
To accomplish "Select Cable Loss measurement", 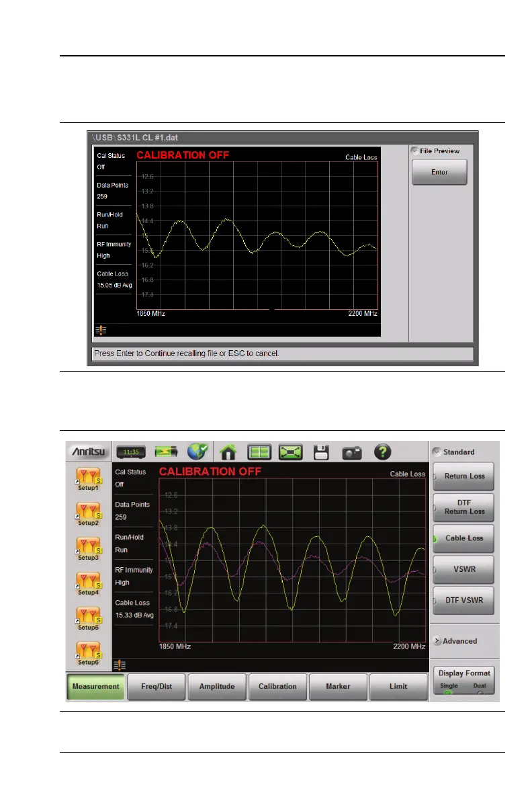I will (463, 538).
